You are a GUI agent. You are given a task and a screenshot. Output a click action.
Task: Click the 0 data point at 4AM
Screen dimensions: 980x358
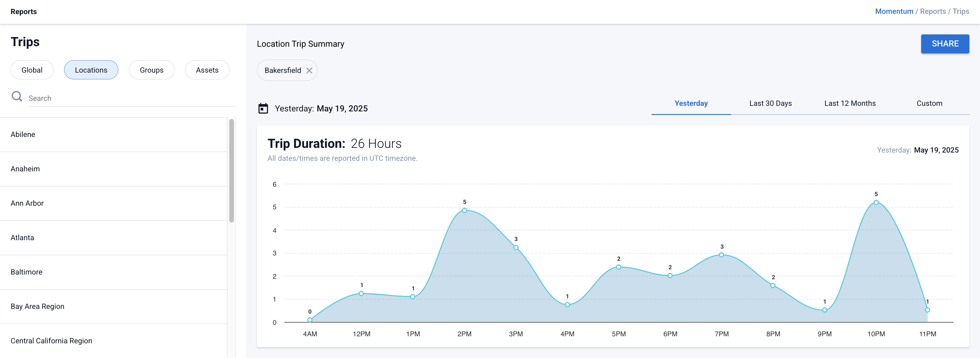pyautogui.click(x=310, y=319)
